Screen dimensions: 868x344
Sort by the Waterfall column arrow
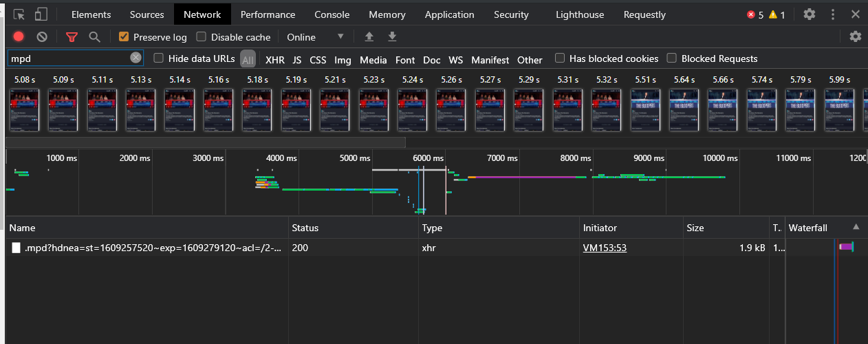(x=856, y=227)
